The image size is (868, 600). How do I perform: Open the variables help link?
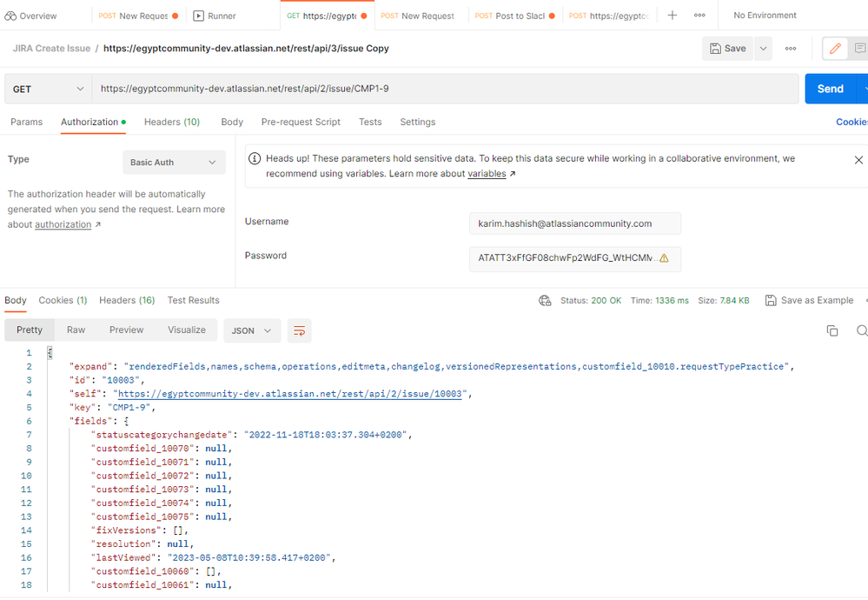point(487,173)
